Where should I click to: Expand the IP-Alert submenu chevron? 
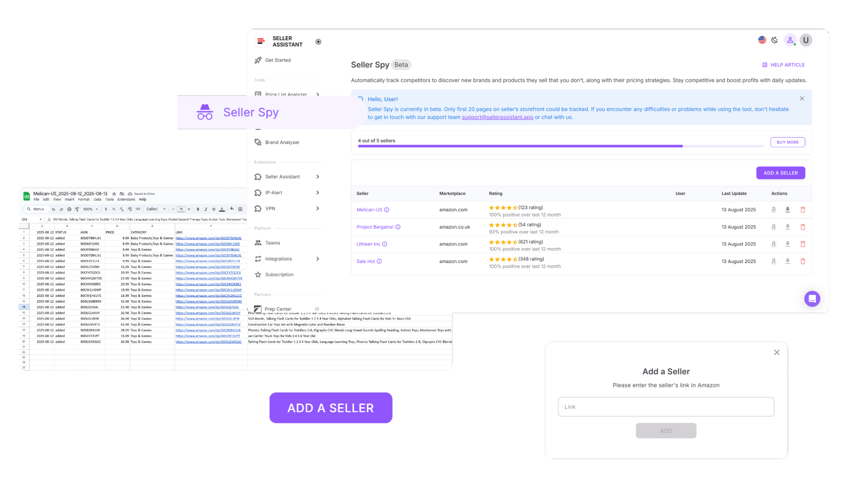317,193
